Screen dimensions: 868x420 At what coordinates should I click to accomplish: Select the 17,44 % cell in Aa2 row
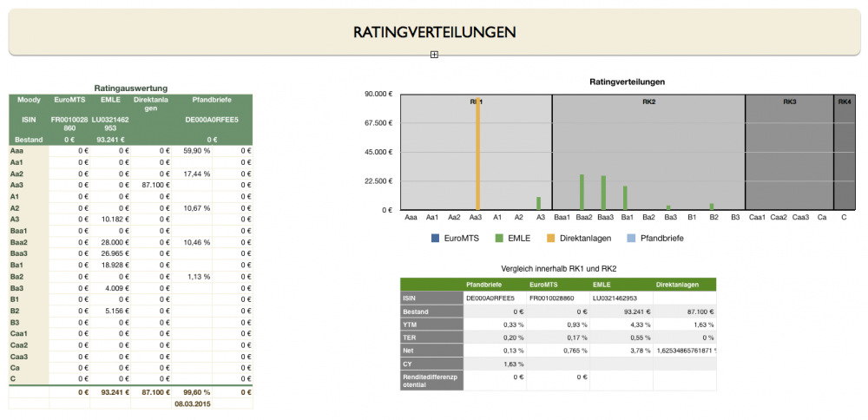click(192, 174)
